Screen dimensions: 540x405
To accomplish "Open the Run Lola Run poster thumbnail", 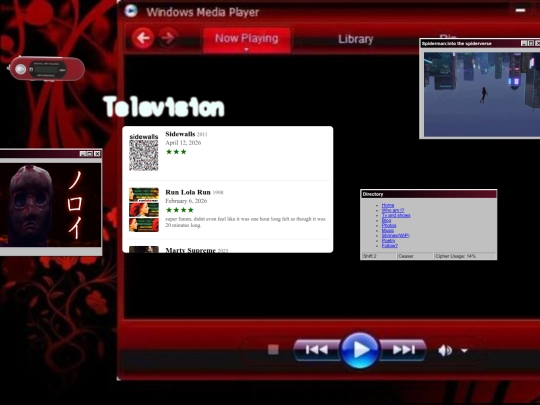I will point(144,210).
